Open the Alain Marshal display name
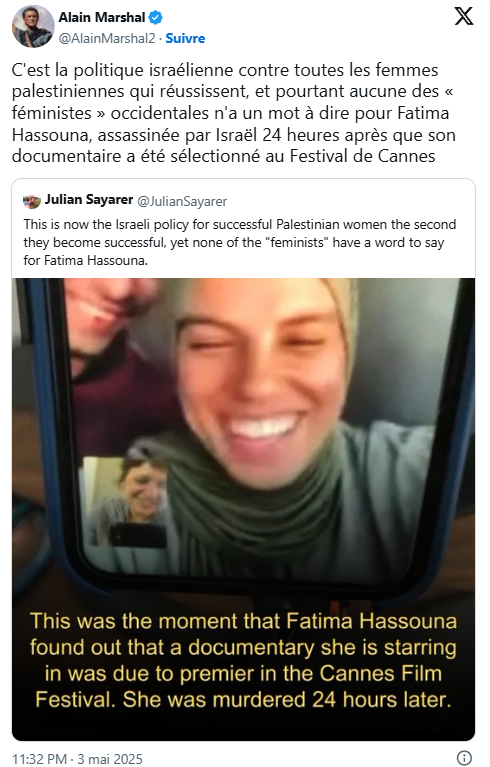This screenshot has height=767, width=490. [x=102, y=18]
